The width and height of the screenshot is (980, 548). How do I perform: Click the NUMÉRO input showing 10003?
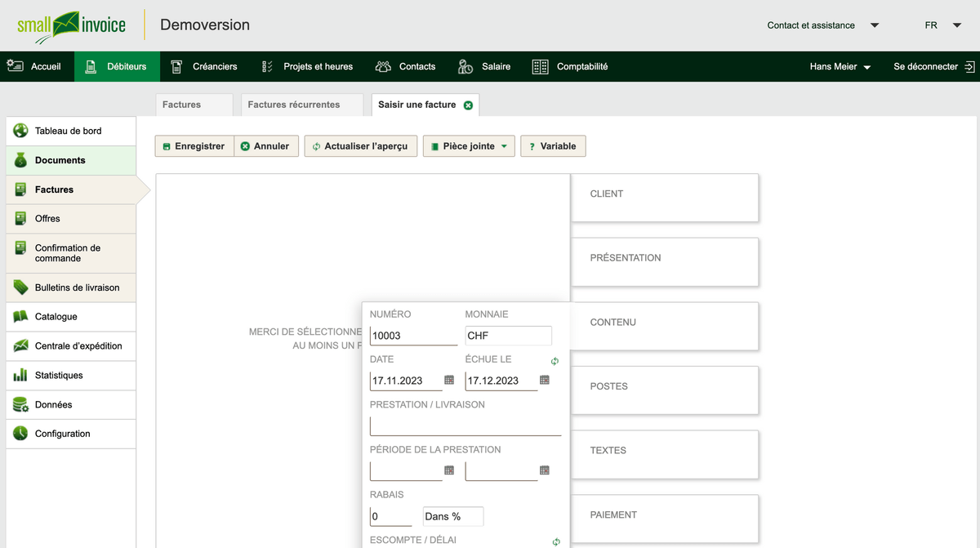click(x=412, y=335)
